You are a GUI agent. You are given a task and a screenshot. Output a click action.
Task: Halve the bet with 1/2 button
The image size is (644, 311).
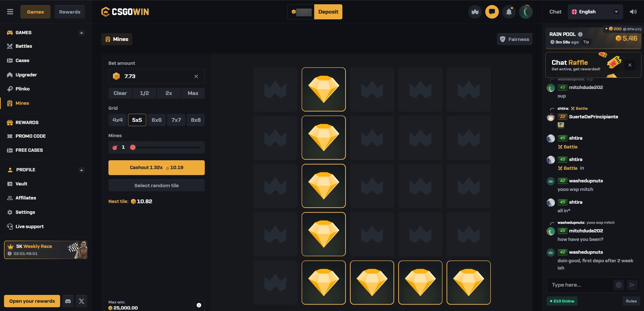point(144,93)
